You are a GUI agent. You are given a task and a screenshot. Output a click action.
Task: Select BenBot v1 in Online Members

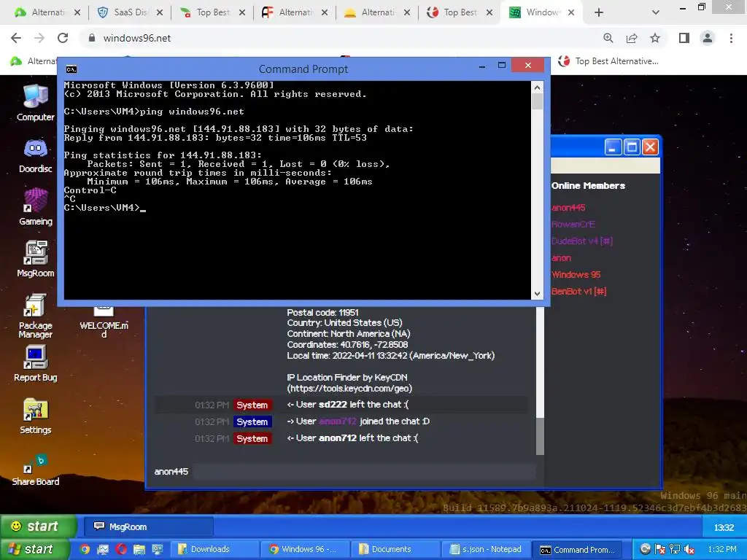(x=578, y=292)
